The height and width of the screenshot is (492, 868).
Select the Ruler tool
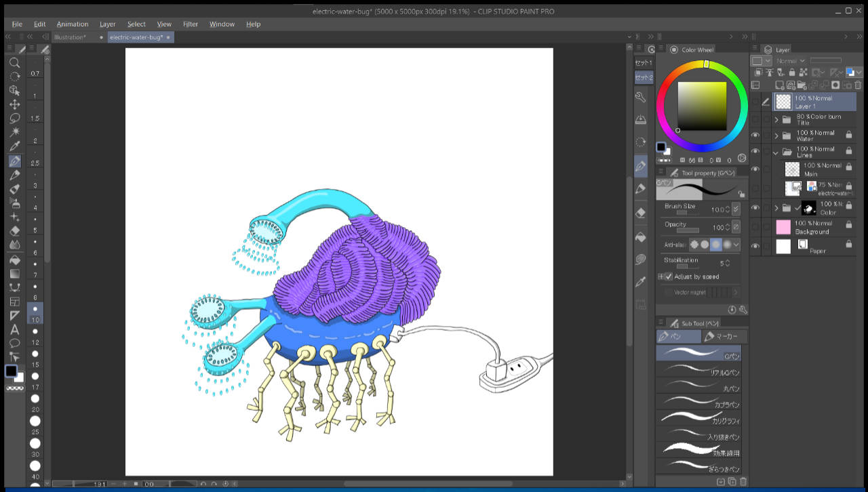(14, 316)
